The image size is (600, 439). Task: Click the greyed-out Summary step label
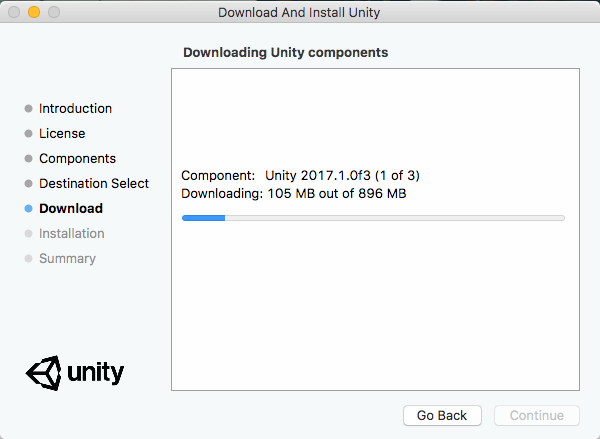(x=67, y=259)
